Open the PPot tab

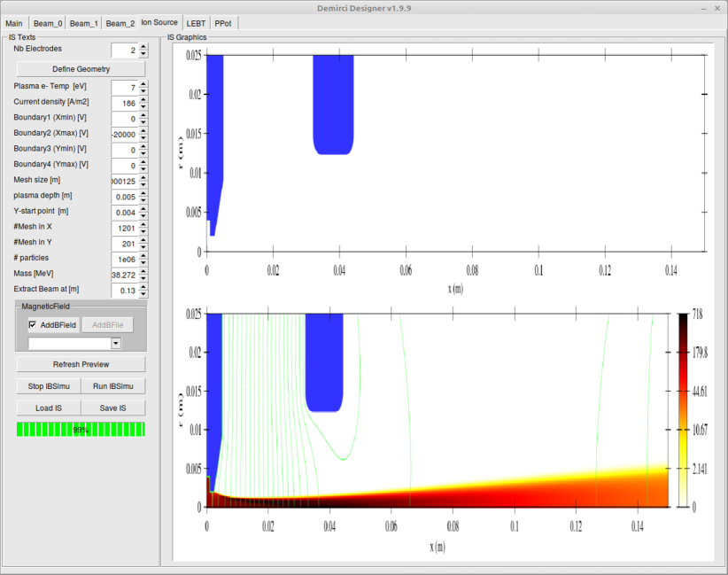(x=223, y=23)
